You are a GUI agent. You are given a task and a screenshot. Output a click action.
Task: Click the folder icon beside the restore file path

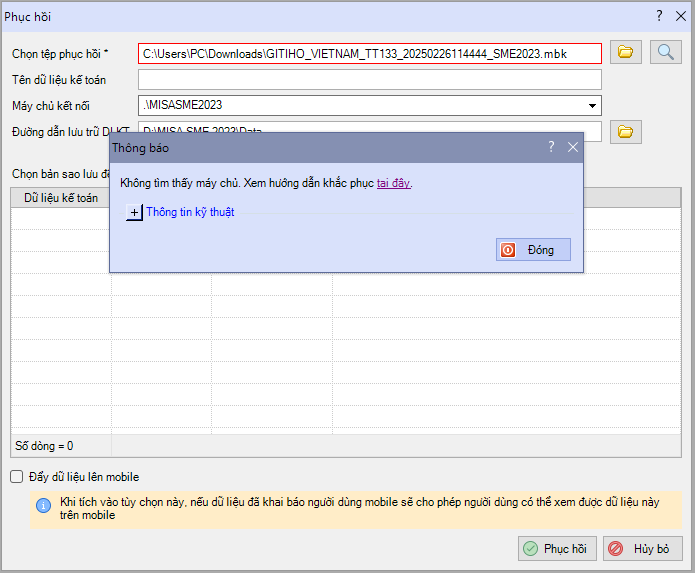click(x=626, y=52)
